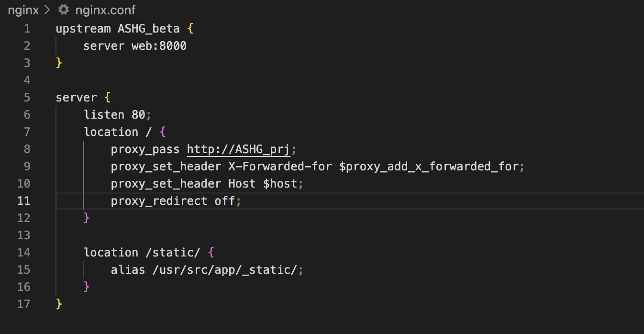Screen dimensions: 644x334
Task: Click on the web:8000 server address
Action: click(x=159, y=46)
